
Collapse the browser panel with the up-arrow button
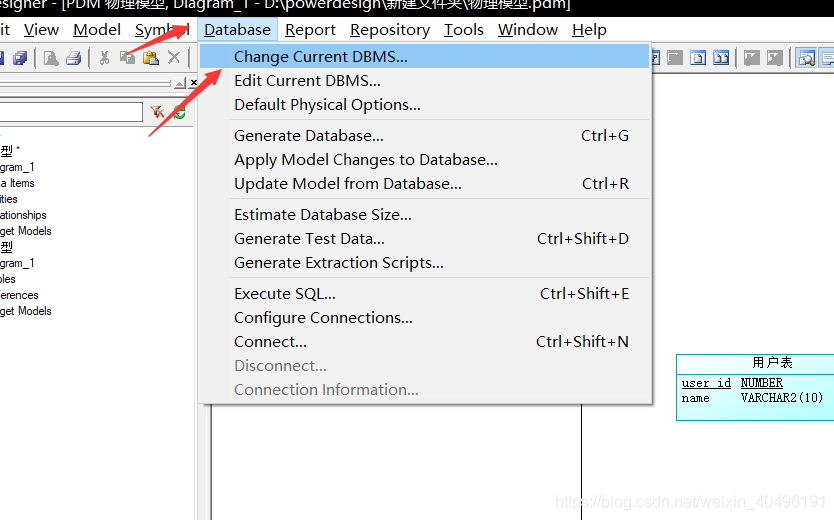point(180,83)
